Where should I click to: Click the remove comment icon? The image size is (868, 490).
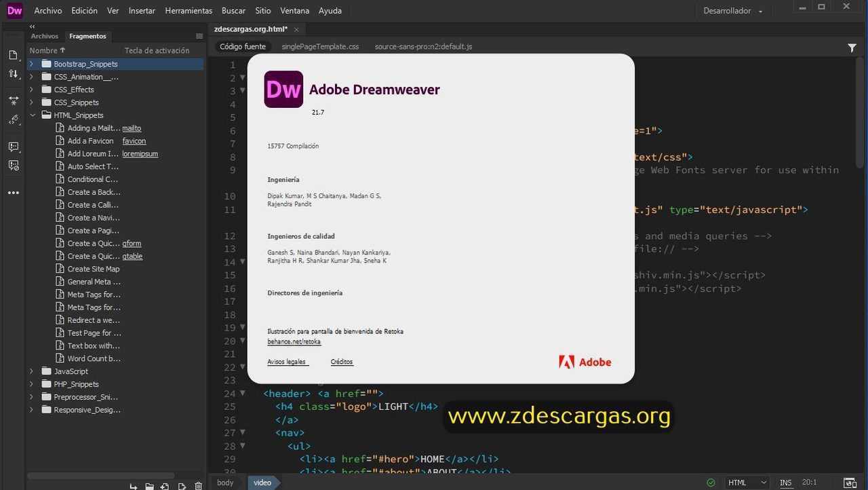click(13, 165)
